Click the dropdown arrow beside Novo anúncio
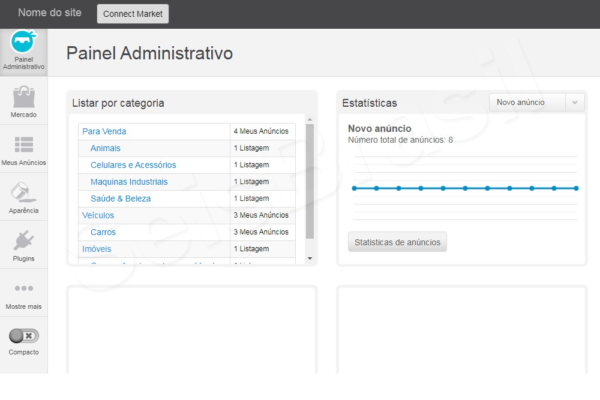Viewport: 600px width, 400px height. 574,102
